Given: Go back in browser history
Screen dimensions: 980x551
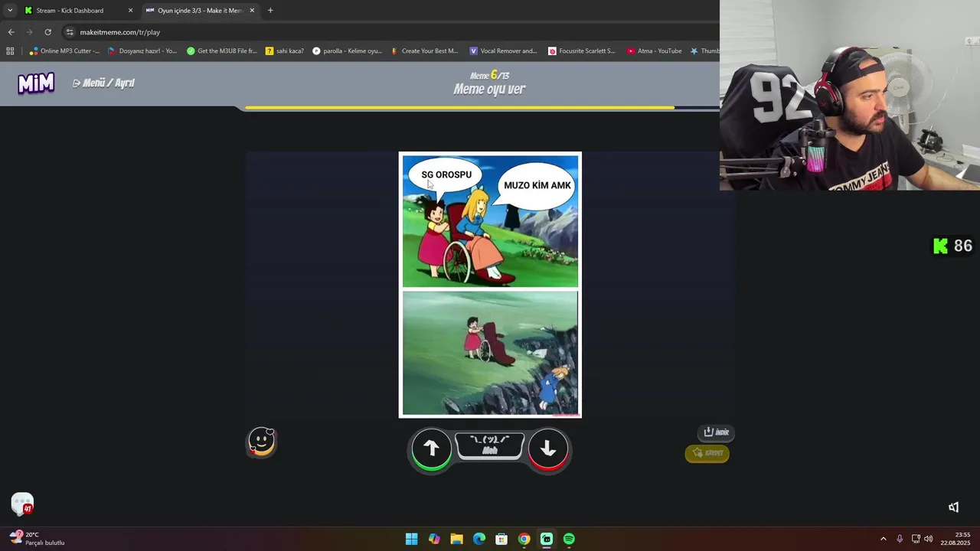Looking at the screenshot, I should tap(11, 32).
